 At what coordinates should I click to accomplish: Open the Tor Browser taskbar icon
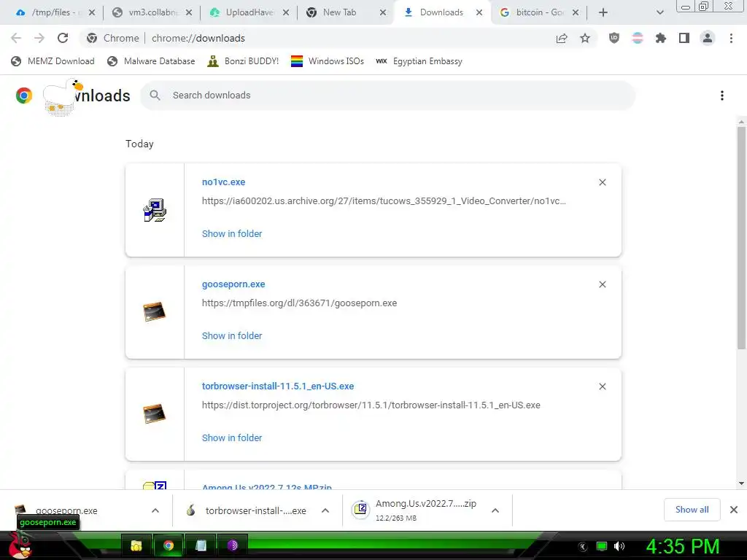pyautogui.click(x=233, y=545)
